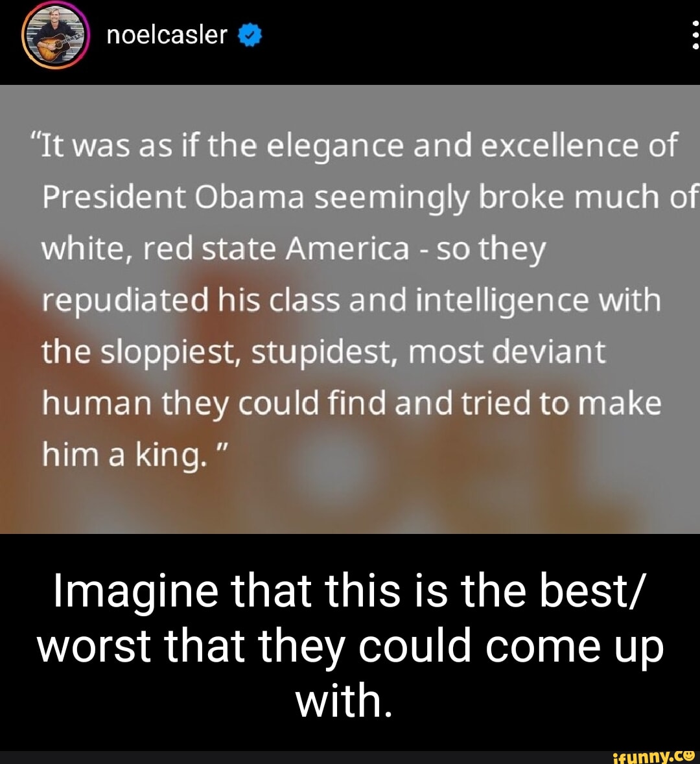Open the three-dot post options menu

695,35
